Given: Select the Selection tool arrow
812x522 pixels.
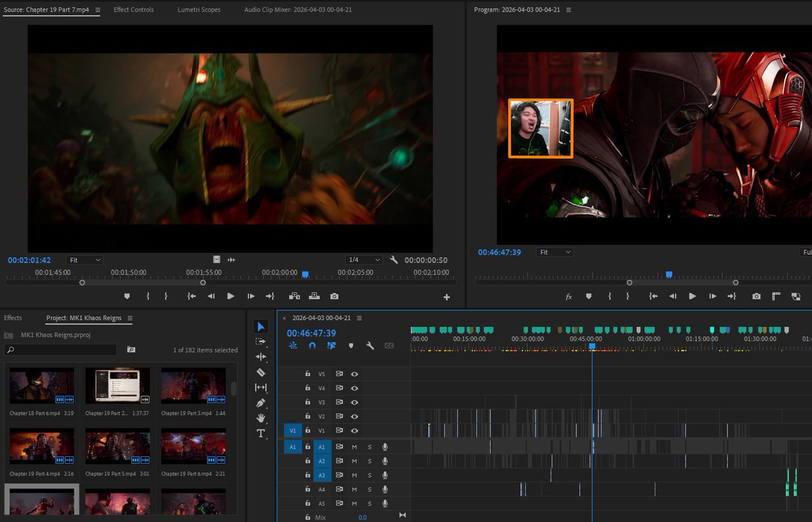Looking at the screenshot, I should [x=261, y=327].
